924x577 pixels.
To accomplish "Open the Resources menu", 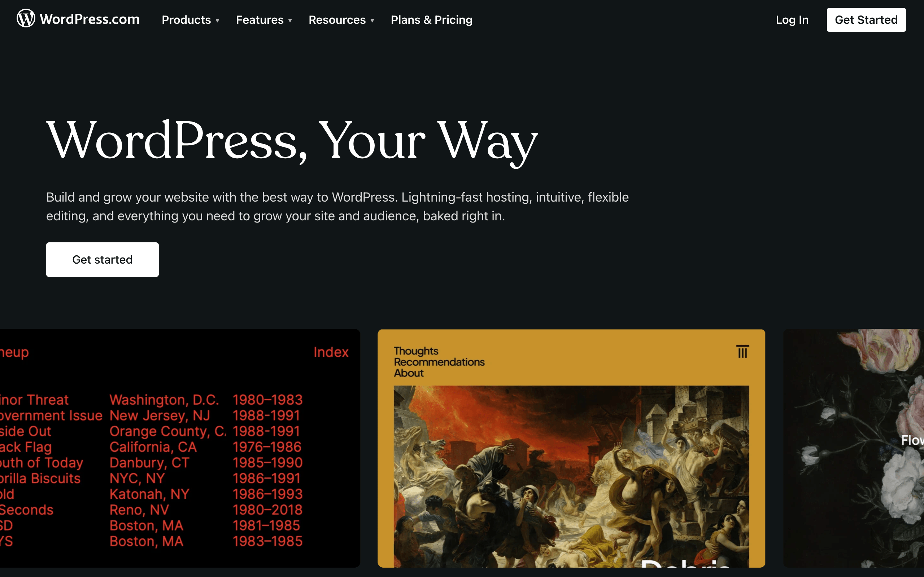I will pyautogui.click(x=337, y=20).
